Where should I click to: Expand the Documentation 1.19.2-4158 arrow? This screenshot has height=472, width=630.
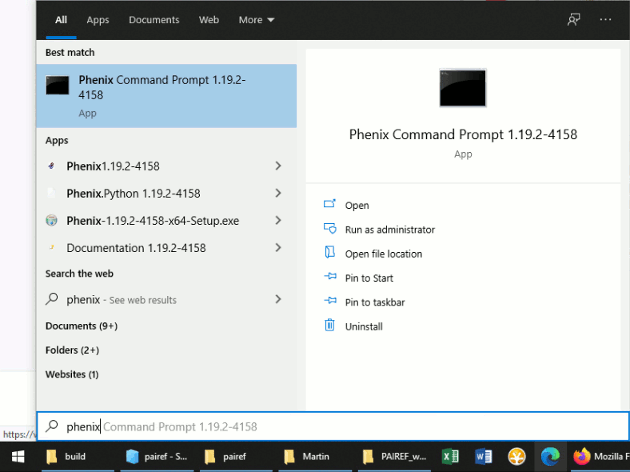pos(278,248)
